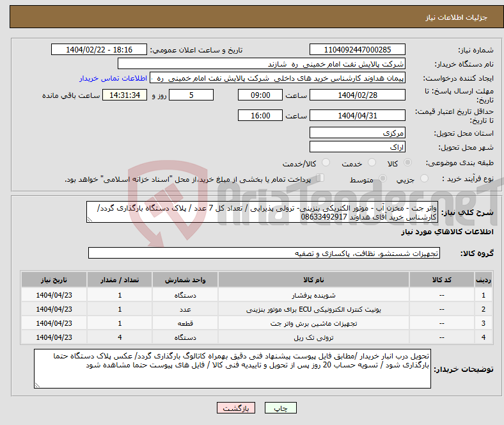Click the remaining time field 14:31:34
Image resolution: width=504 pixels, height=425 pixels.
point(125,95)
